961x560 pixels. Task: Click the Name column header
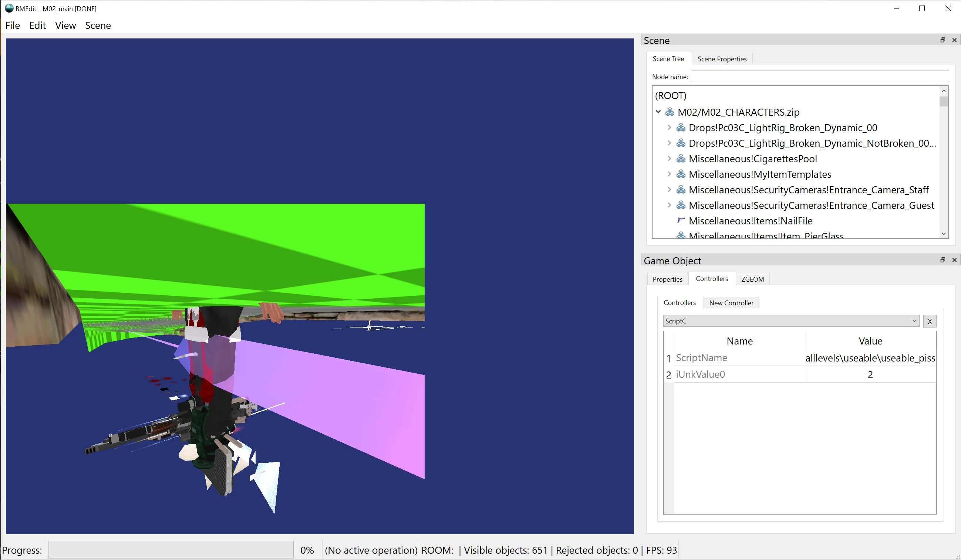(x=739, y=341)
